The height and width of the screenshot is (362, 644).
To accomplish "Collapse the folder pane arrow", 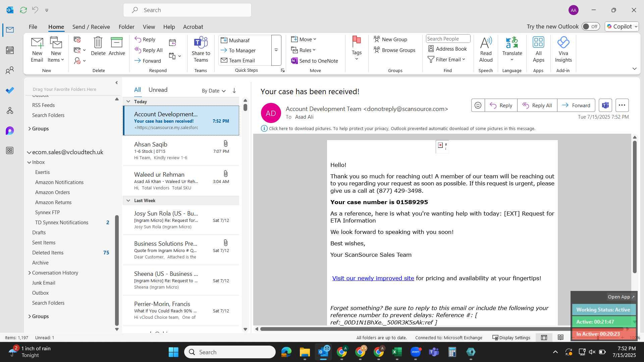I will [x=116, y=82].
